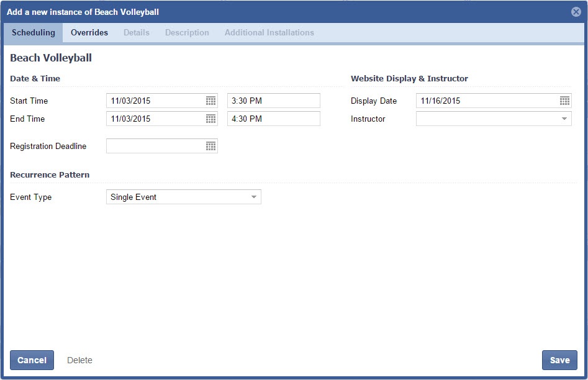
Task: Close the Add new instance dialog
Action: [576, 12]
